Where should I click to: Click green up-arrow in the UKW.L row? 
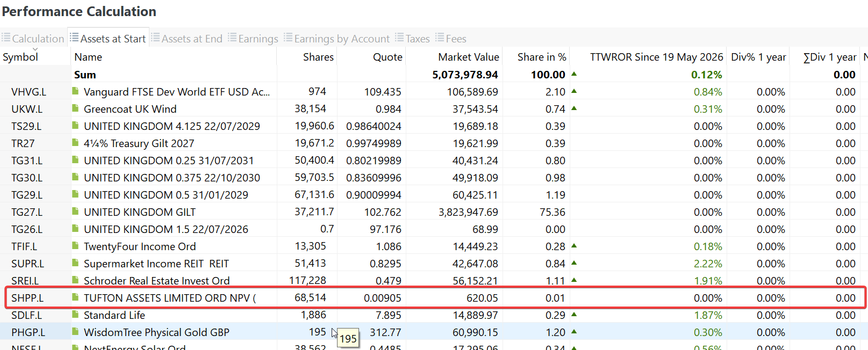pyautogui.click(x=574, y=108)
